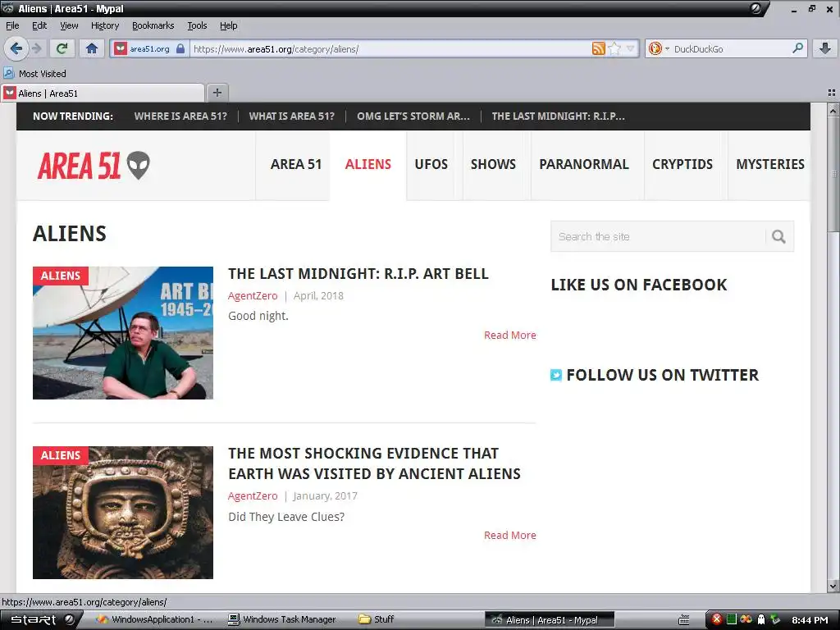Click Read More under Did They Leave Clues?
840x630 pixels.
pyautogui.click(x=510, y=535)
